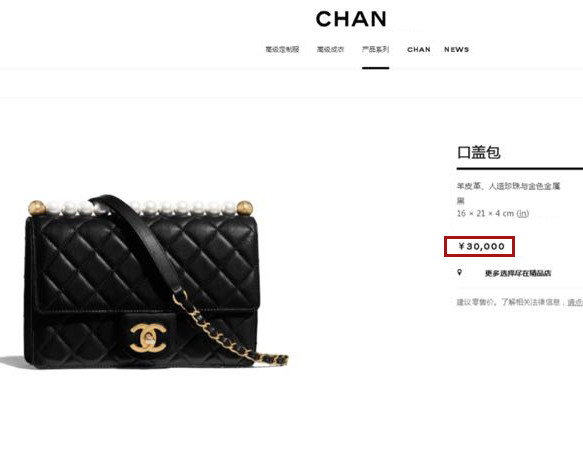Open the 高级定制服 navigation menu
The height and width of the screenshot is (456, 583).
(x=282, y=49)
